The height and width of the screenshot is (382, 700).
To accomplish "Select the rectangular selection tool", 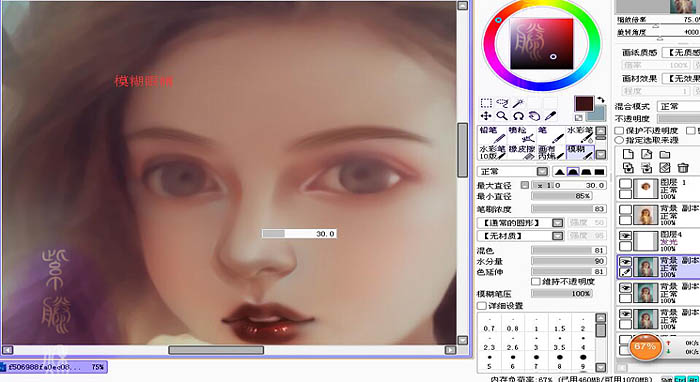I will tap(486, 103).
